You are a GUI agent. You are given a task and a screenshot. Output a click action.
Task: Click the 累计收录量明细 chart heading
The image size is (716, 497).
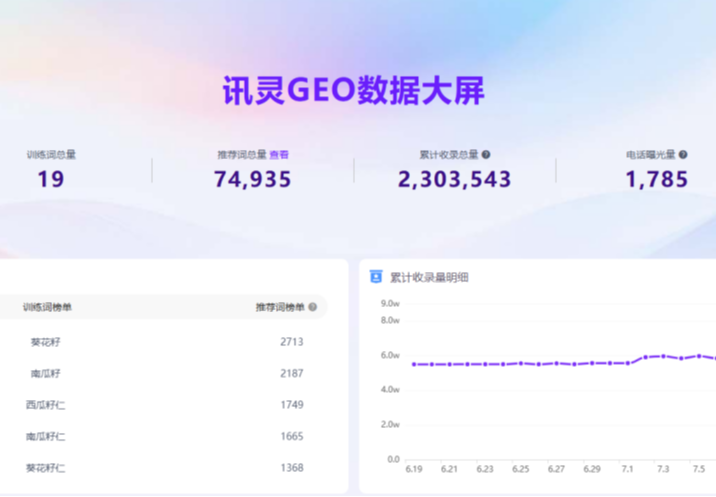(429, 277)
